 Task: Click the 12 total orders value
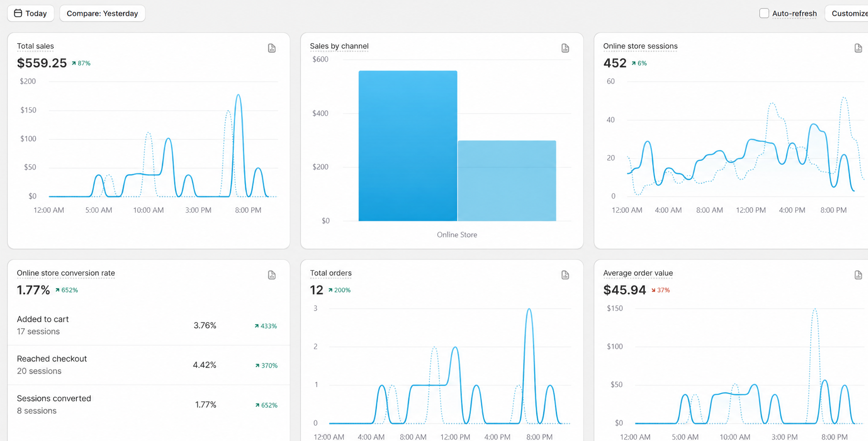(316, 290)
